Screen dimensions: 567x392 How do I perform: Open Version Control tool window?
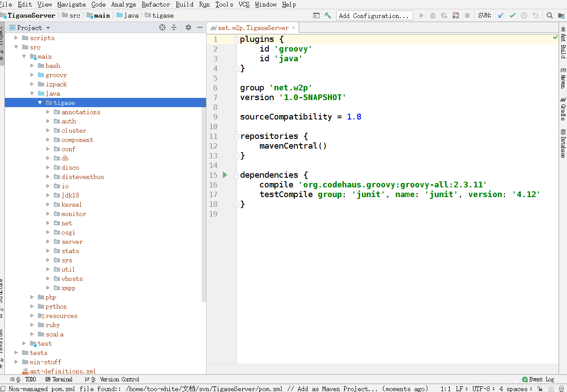pos(112,380)
